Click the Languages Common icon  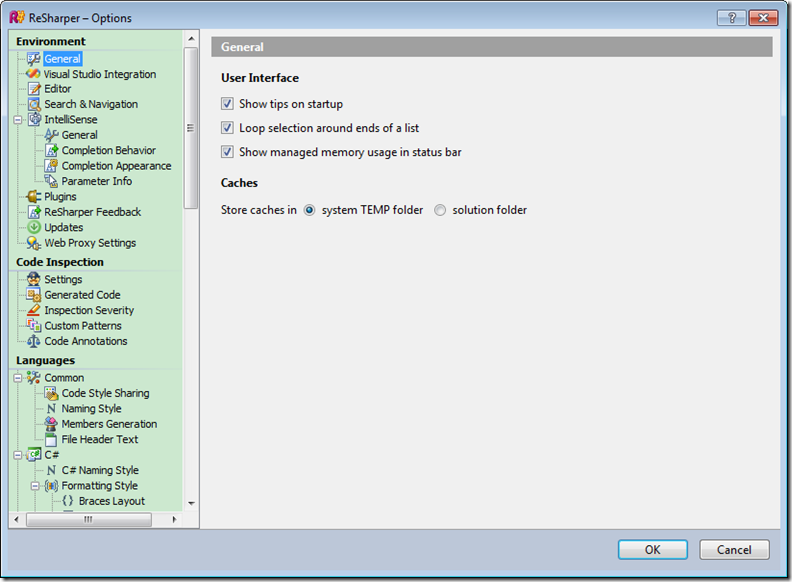[33, 377]
